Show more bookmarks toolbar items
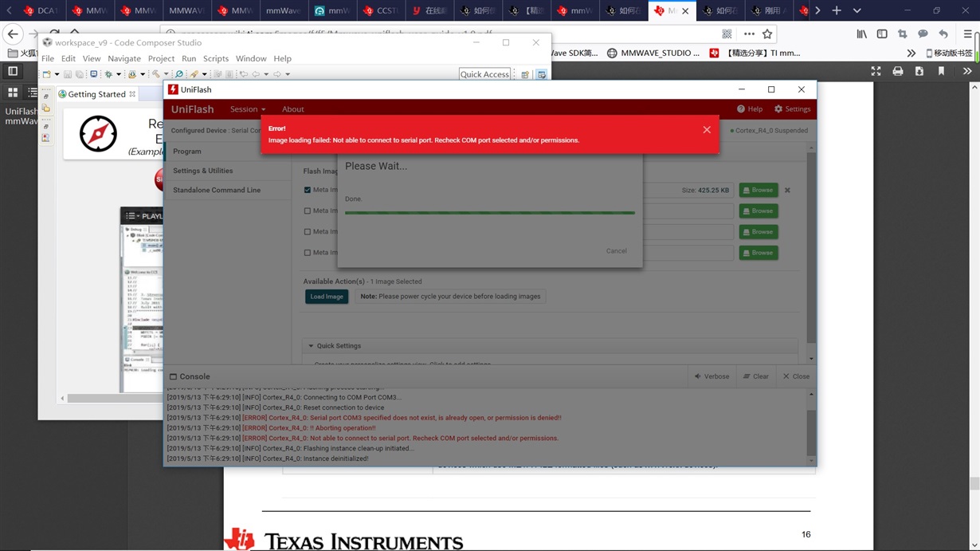 click(x=911, y=53)
